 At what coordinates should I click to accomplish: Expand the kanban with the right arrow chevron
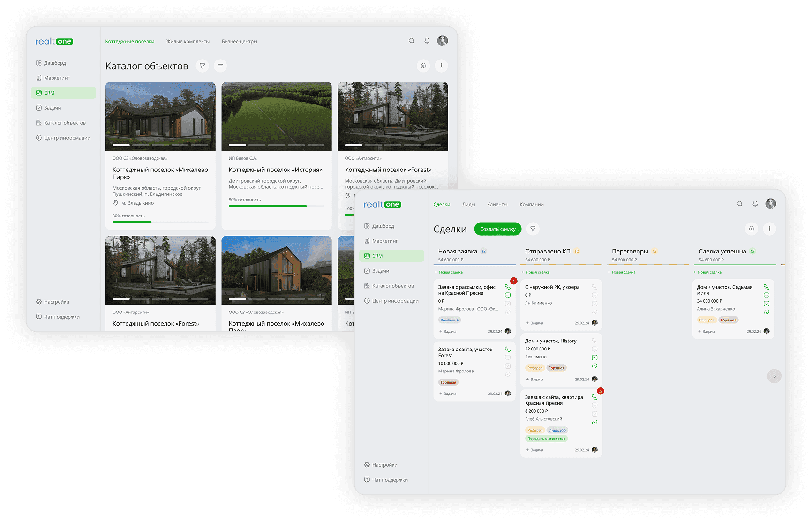(774, 376)
